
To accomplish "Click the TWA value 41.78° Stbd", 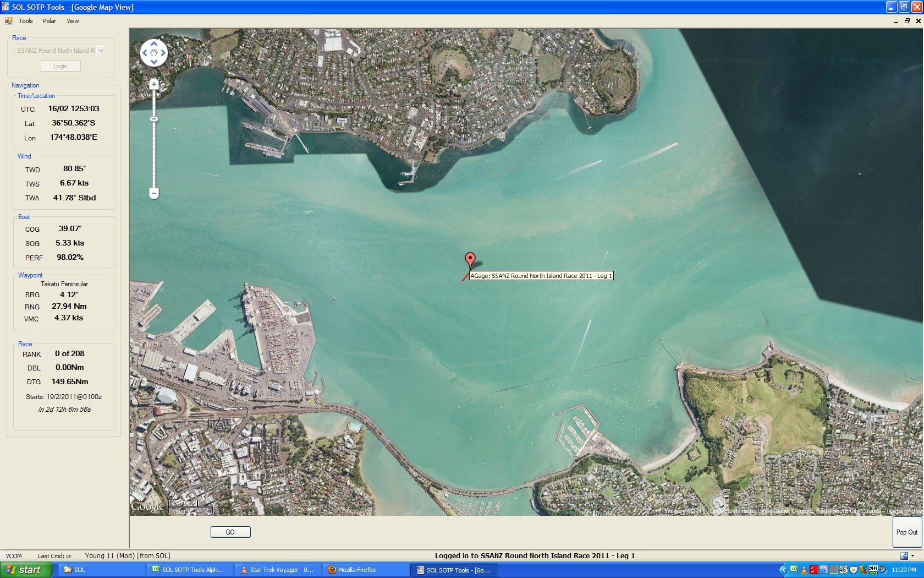I will coord(74,198).
